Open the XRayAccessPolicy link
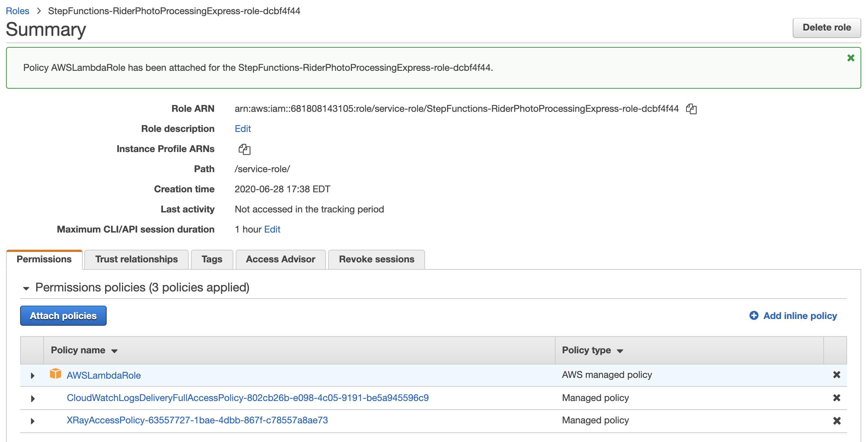This screenshot has height=442, width=868. (x=197, y=420)
